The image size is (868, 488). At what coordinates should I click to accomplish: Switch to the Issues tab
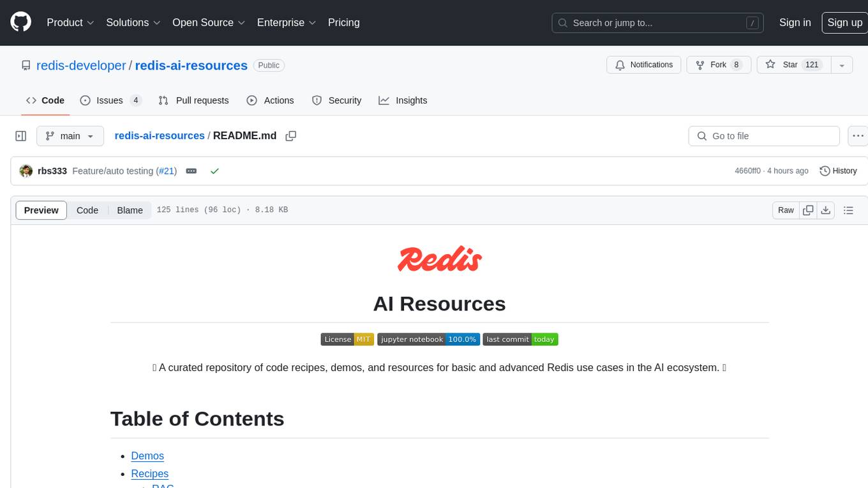click(x=110, y=100)
